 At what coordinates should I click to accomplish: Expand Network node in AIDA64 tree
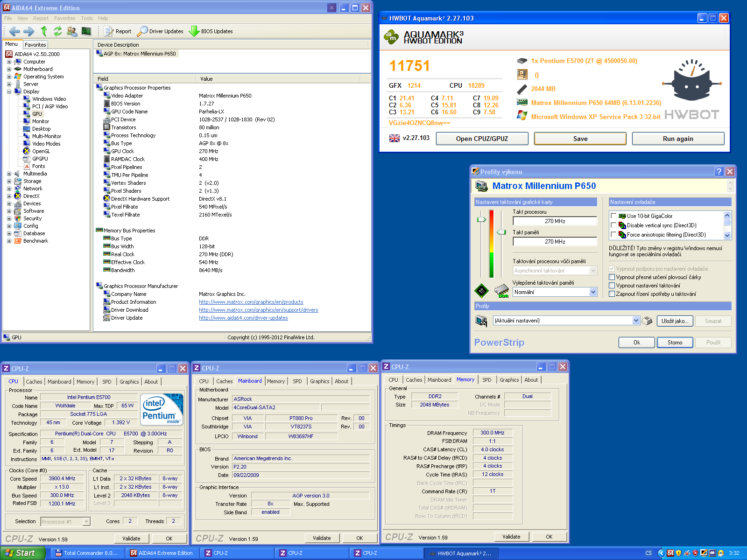(9, 189)
